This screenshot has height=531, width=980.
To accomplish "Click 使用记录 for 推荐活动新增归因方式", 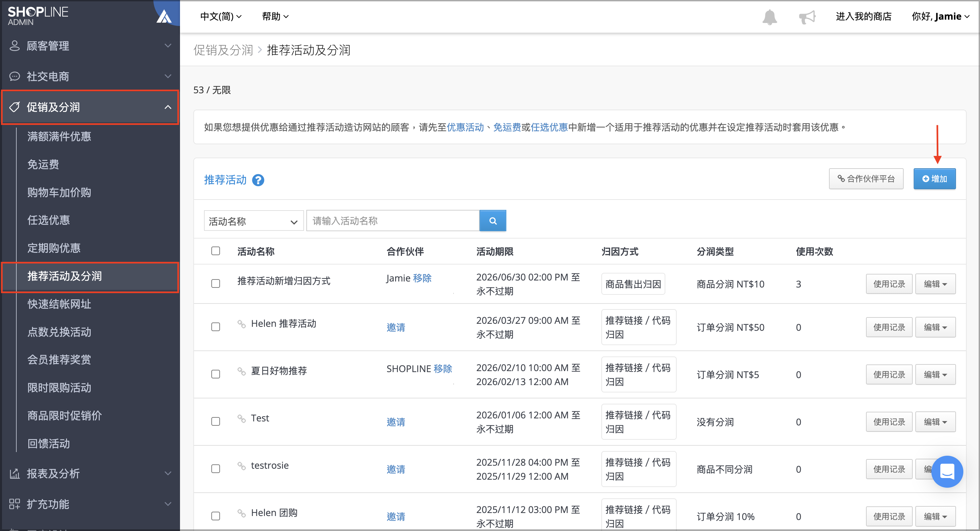I will [x=889, y=284].
